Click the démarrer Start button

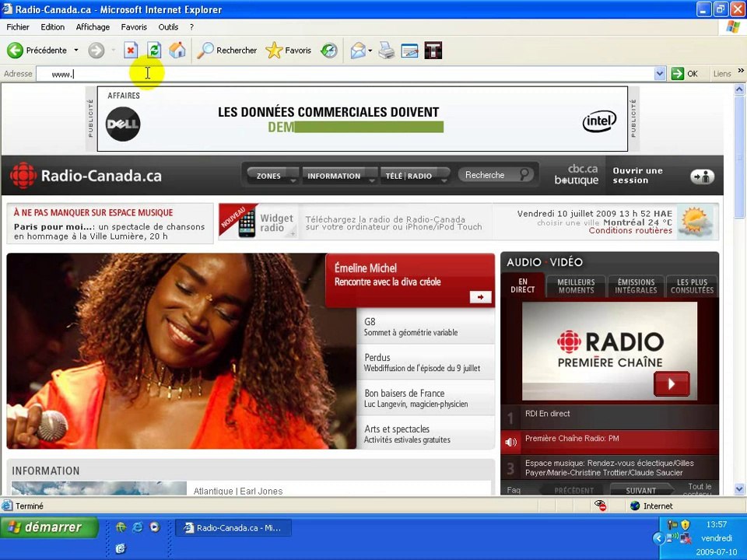[x=49, y=527]
